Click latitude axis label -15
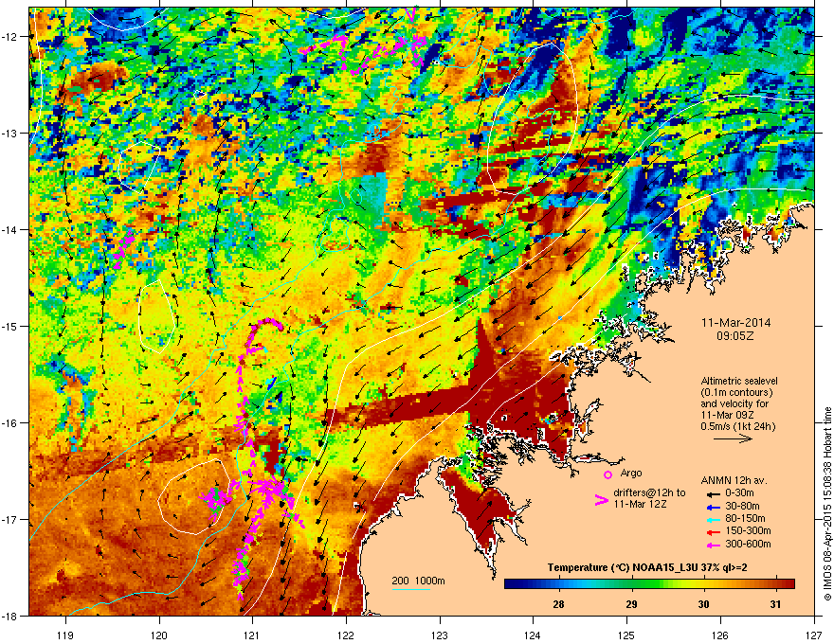The height and width of the screenshot is (644, 834). 10,326
